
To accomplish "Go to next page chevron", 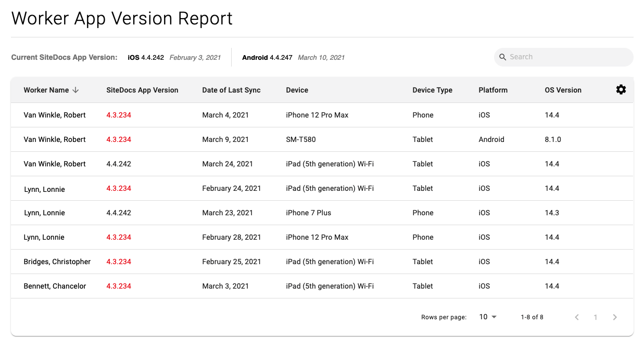I will [x=615, y=317].
